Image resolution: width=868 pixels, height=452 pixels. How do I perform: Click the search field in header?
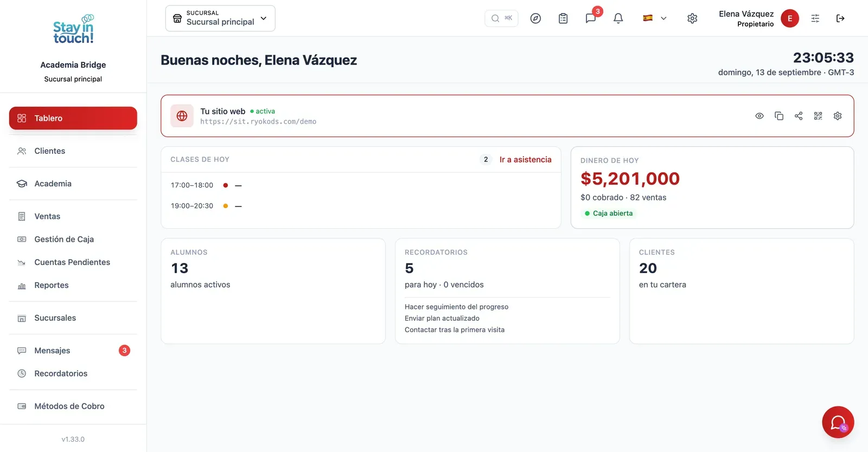click(x=501, y=18)
